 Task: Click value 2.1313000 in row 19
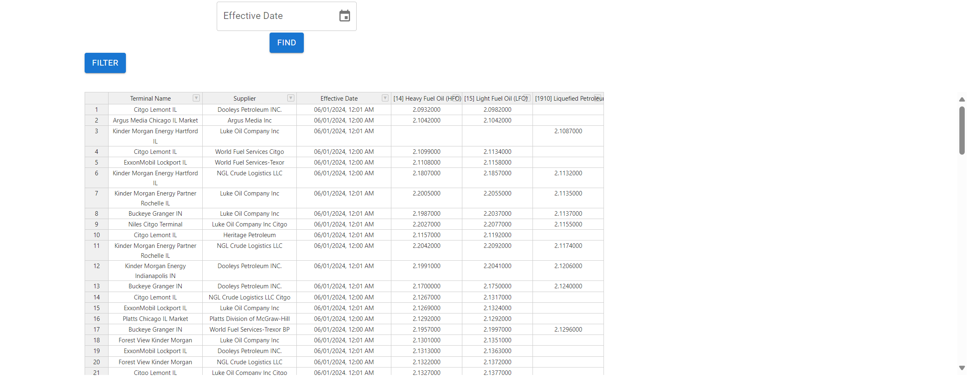coord(426,351)
